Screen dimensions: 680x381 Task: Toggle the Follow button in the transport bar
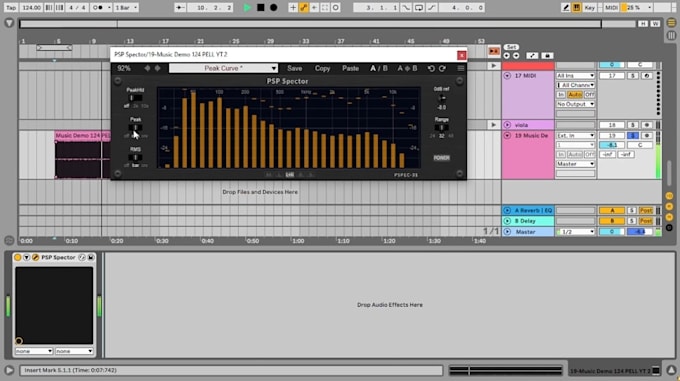[180, 7]
